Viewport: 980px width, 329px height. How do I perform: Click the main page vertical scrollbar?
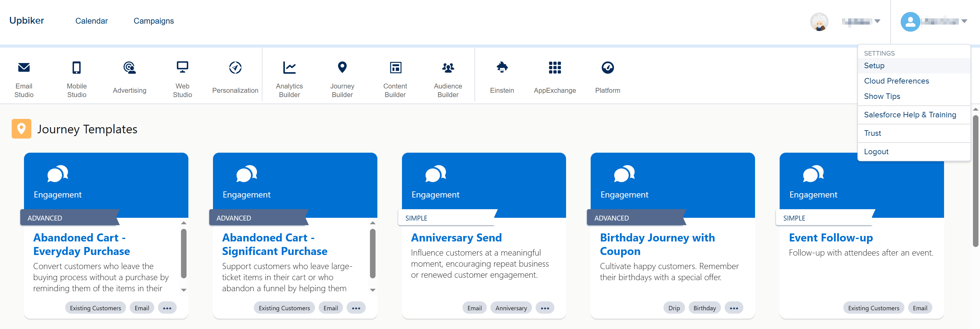tap(975, 181)
